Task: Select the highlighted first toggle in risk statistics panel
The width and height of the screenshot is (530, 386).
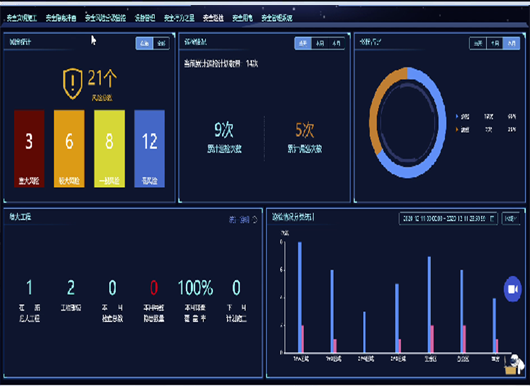Action: point(144,43)
